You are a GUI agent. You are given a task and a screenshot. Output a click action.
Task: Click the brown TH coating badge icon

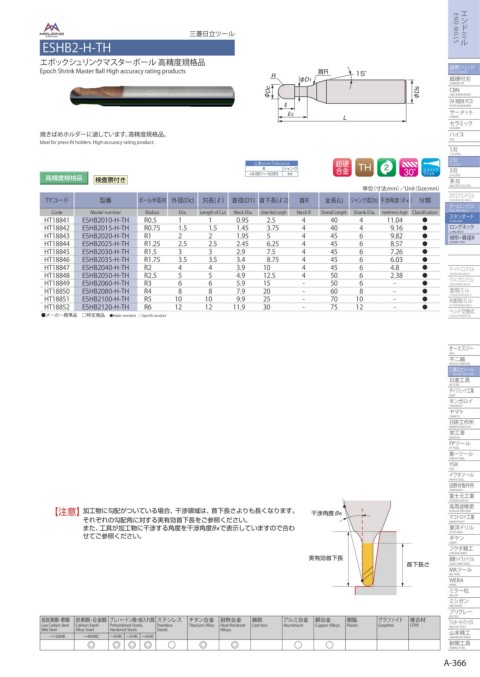364,167
